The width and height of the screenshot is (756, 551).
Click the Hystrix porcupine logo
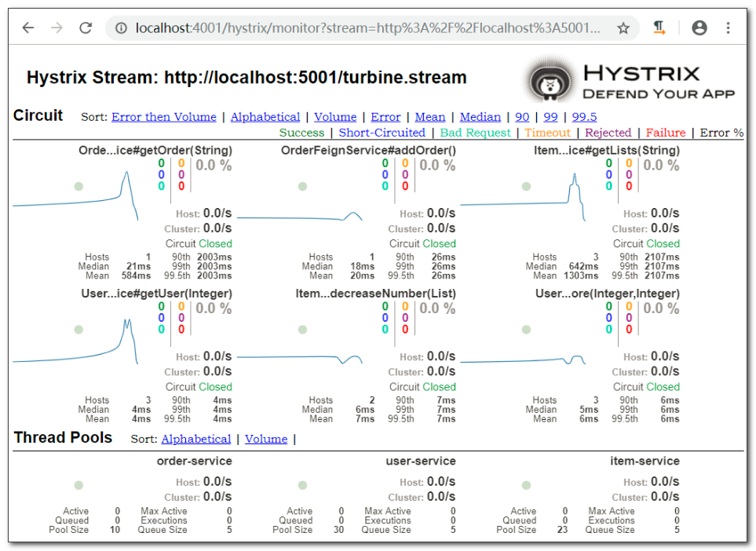(x=550, y=80)
